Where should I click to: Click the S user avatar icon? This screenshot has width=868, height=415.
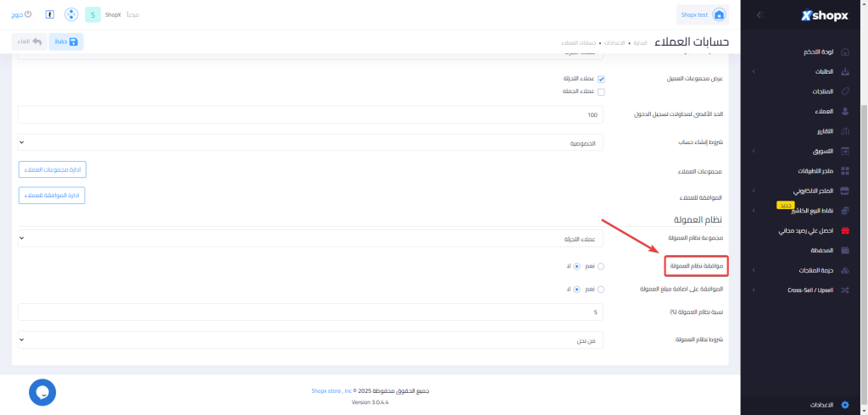tap(92, 15)
